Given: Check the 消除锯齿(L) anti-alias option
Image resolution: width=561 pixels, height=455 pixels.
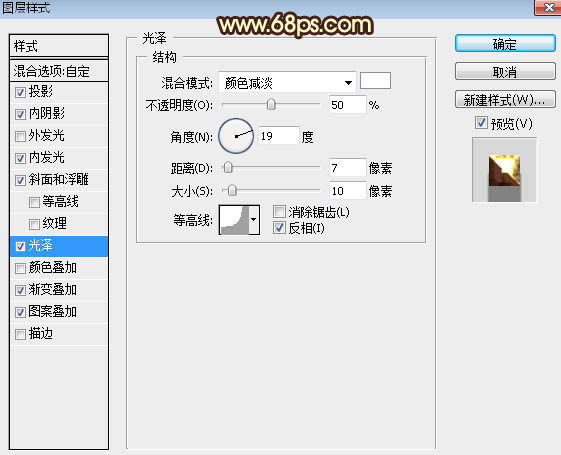Looking at the screenshot, I should click(x=279, y=212).
